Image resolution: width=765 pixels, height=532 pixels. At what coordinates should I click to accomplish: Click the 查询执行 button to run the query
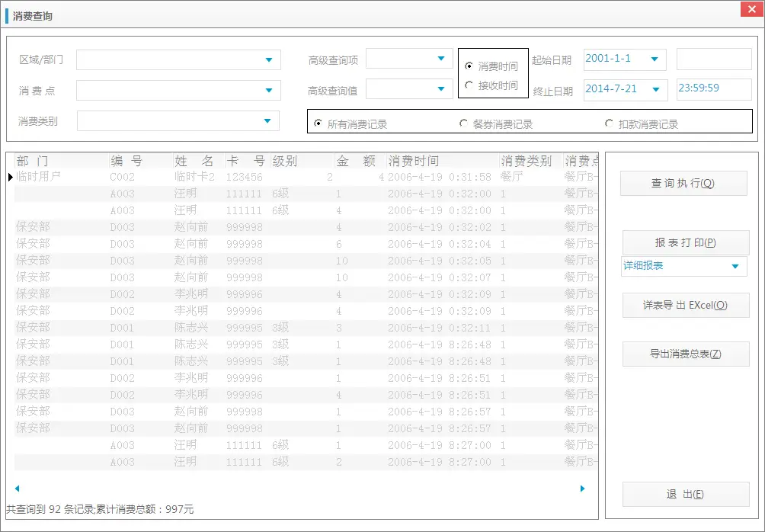pos(683,183)
